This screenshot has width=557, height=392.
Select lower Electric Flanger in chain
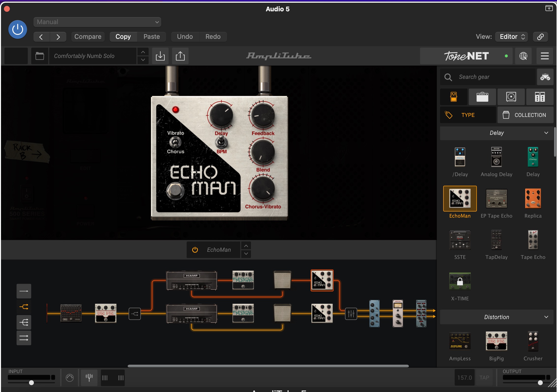tap(243, 313)
